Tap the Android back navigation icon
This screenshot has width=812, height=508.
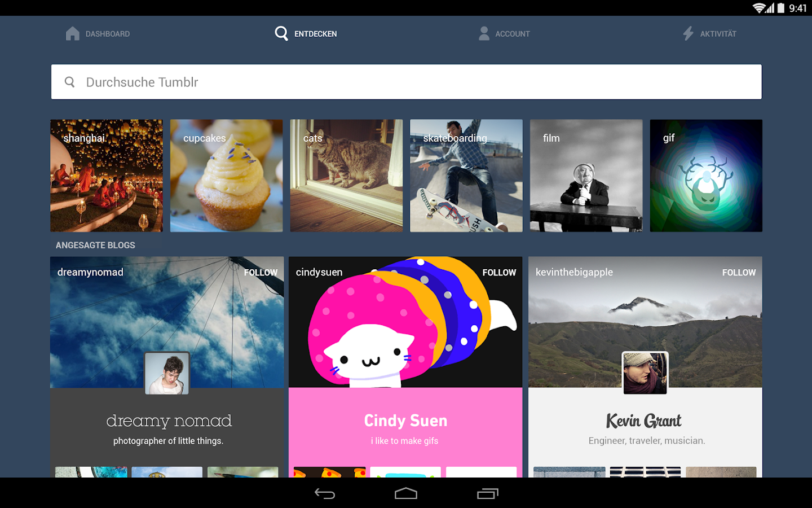323,493
